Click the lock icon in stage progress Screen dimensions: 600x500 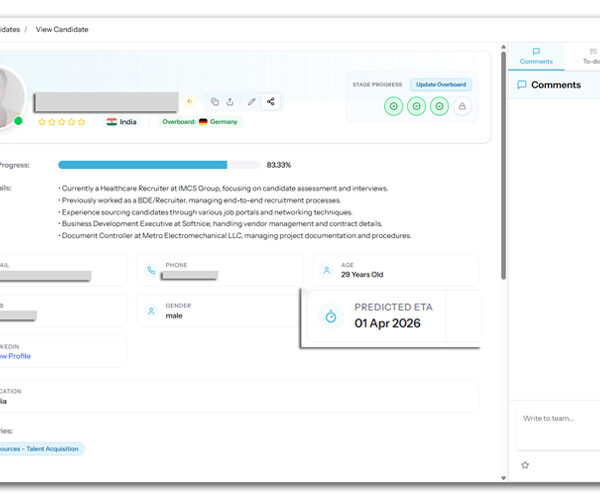point(462,106)
